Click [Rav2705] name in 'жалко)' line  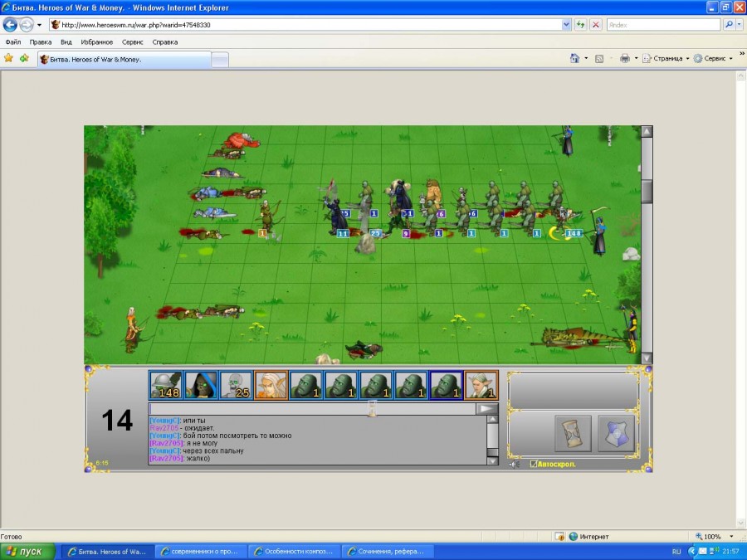point(167,459)
